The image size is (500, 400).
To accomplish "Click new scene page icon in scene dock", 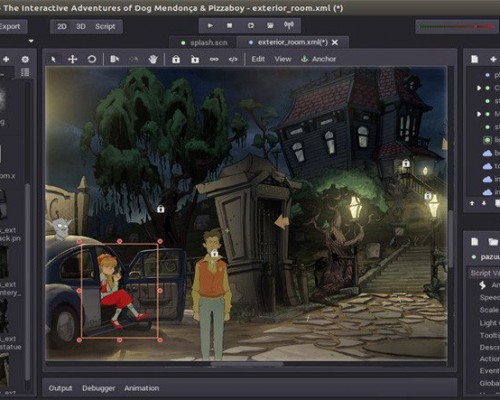I will [475, 59].
